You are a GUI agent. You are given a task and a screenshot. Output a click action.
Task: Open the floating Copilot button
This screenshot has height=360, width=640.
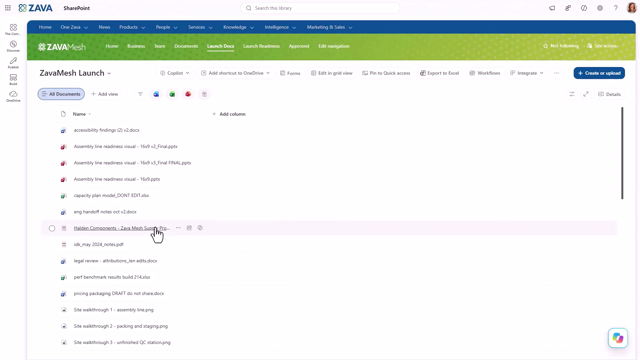coord(618,338)
